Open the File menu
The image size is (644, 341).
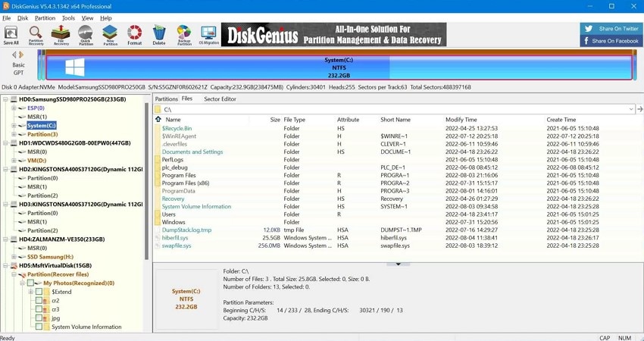tap(7, 18)
